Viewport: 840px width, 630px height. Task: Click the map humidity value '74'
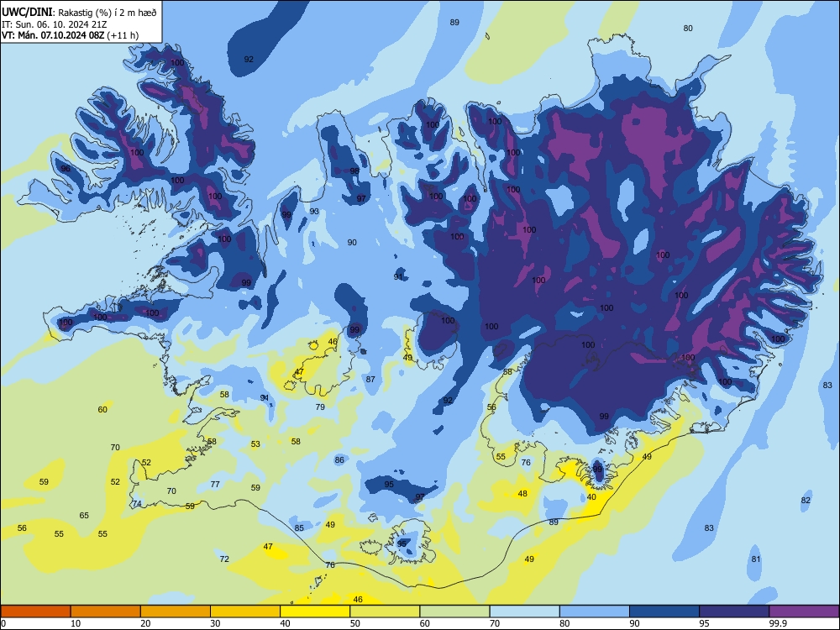click(137, 504)
